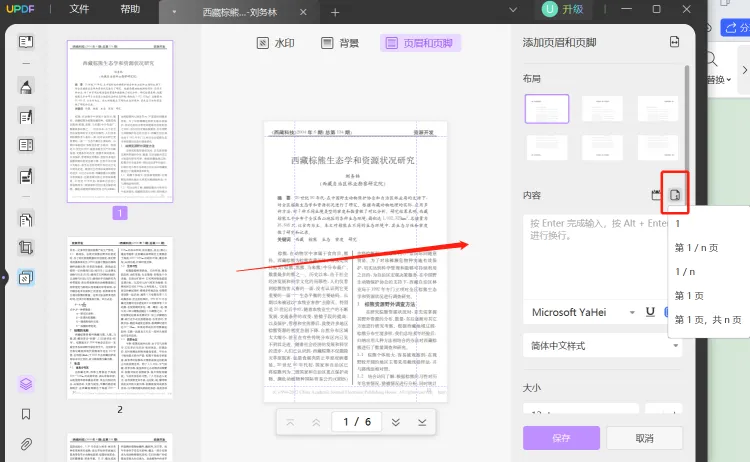Select the top-right layout thumbnail
The width and height of the screenshot is (750, 462).
coord(659,109)
